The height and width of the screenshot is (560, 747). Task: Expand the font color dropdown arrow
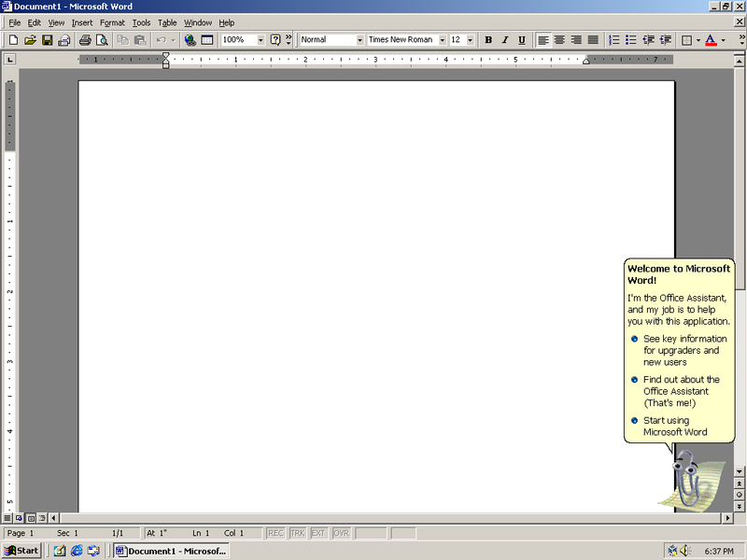[x=723, y=40]
